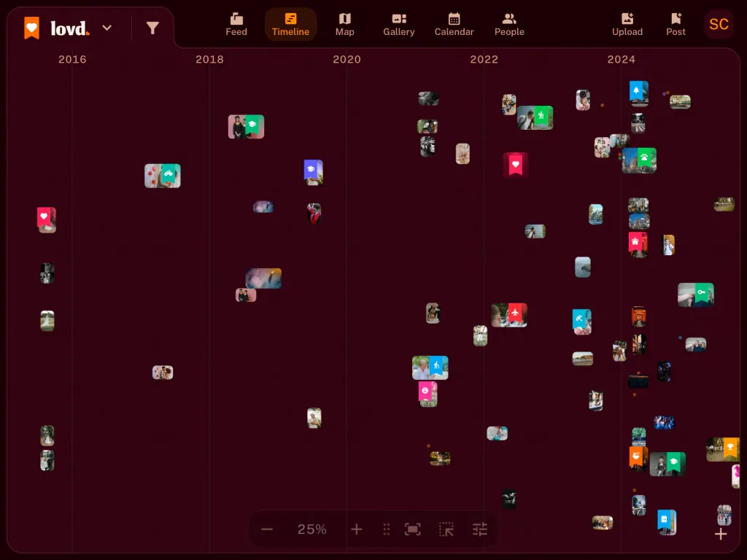Zoom out with the minus button
This screenshot has width=747, height=560.
click(x=267, y=529)
